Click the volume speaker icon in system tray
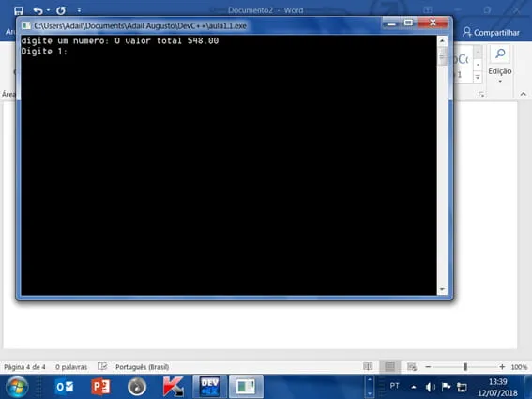The image size is (532, 399). click(430, 387)
